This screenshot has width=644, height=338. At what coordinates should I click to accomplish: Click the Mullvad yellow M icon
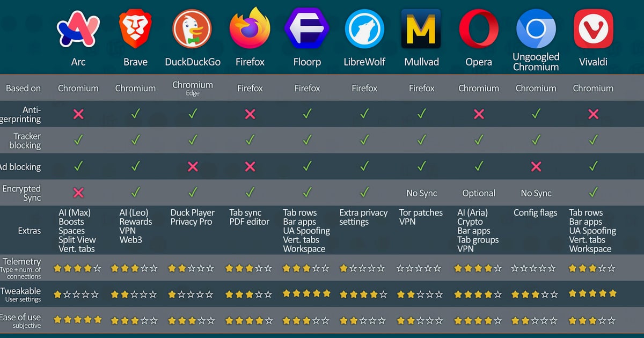pos(421,29)
